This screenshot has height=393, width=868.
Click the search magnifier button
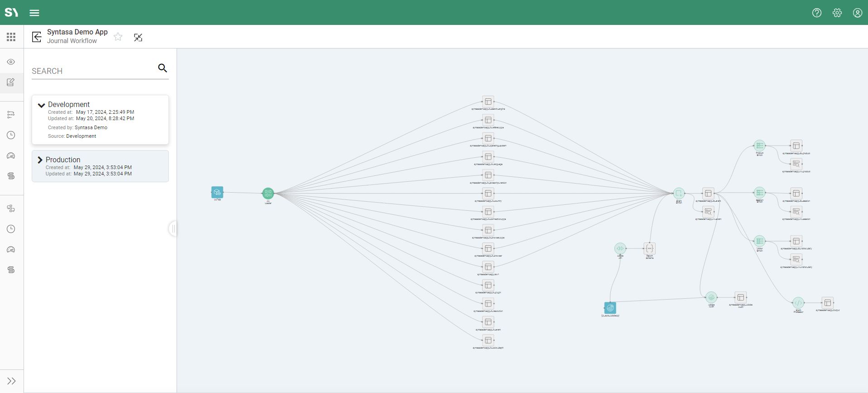163,68
